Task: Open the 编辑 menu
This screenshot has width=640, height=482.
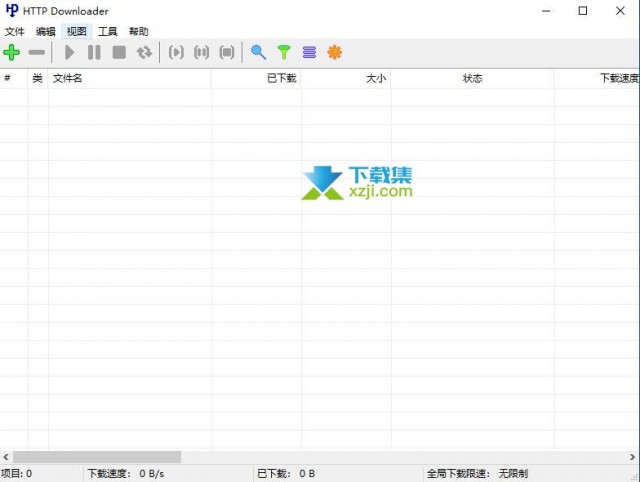Action: pyautogui.click(x=45, y=31)
